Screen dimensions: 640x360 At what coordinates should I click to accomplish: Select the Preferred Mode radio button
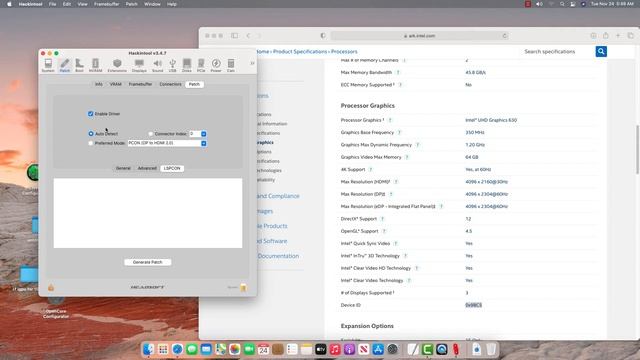[x=91, y=143]
